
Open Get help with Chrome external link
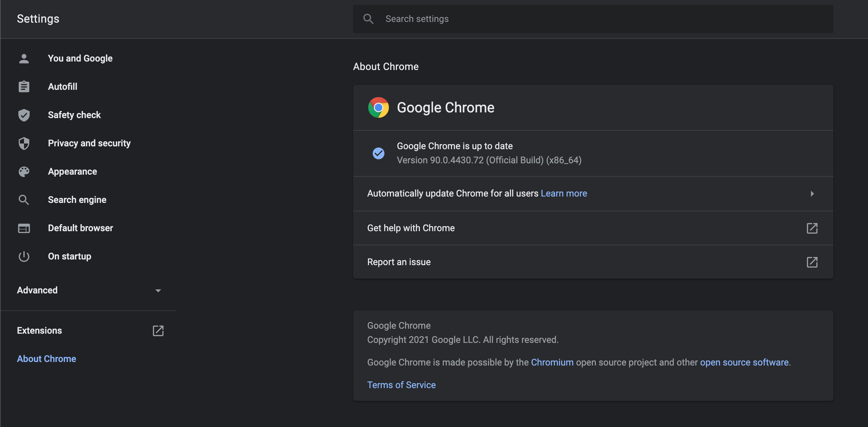pyautogui.click(x=812, y=228)
